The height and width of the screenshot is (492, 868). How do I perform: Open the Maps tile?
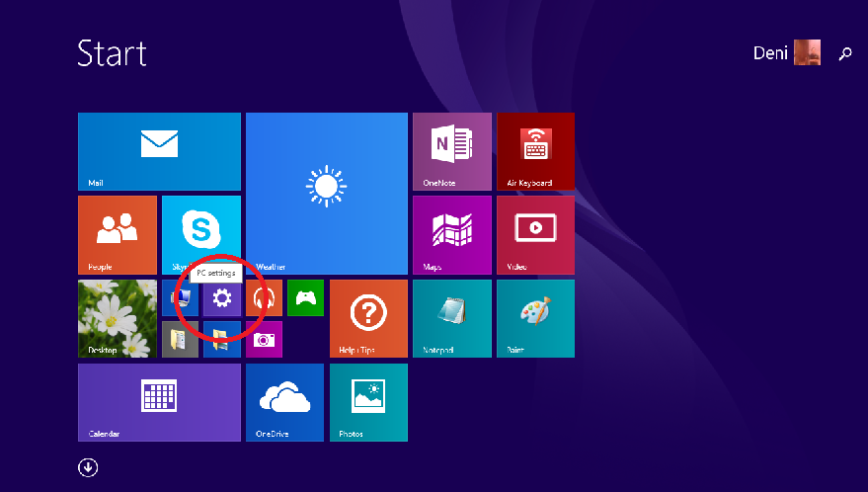(x=452, y=235)
